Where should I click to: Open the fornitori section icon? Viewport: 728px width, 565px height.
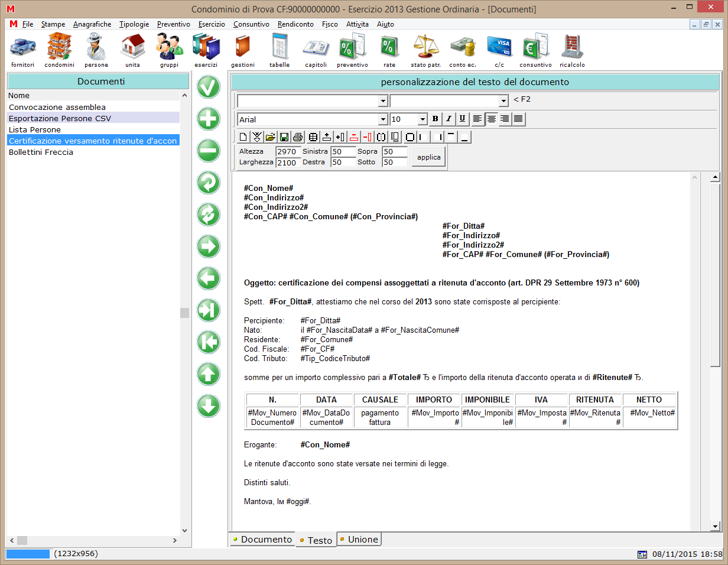tap(22, 47)
